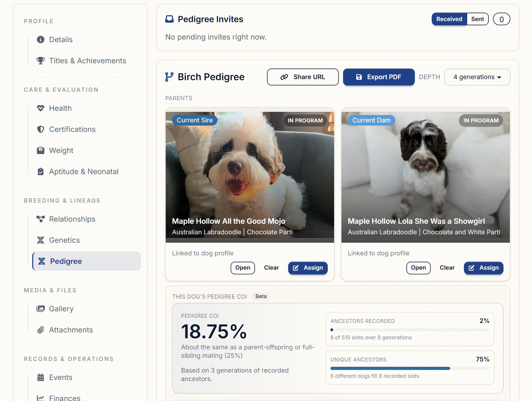Assign a new Current Sire
The height and width of the screenshot is (401, 532).
pos(308,268)
